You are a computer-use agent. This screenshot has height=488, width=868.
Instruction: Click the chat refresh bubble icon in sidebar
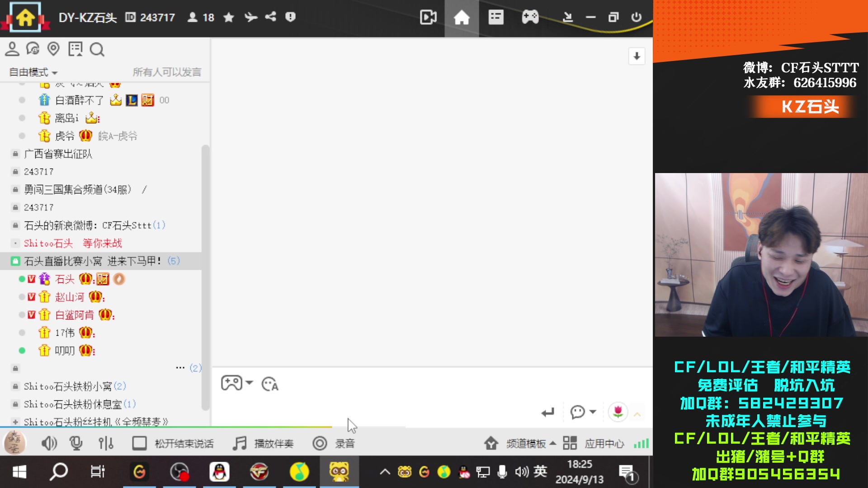(33, 49)
